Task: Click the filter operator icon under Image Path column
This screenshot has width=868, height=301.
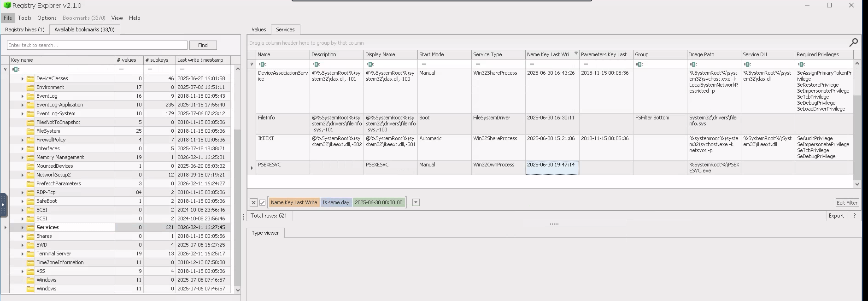Action: [x=693, y=64]
